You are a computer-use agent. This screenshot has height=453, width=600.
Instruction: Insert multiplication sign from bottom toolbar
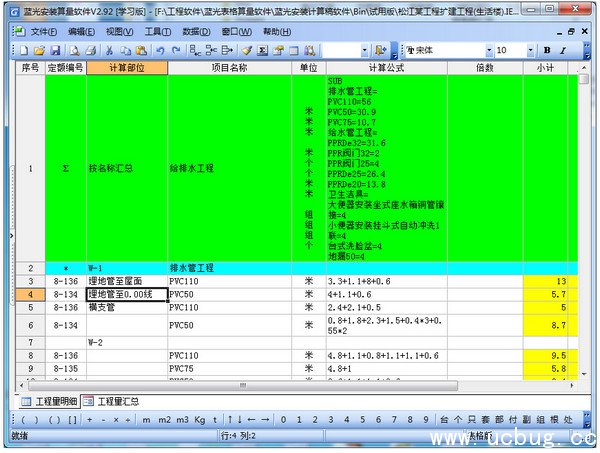pyautogui.click(x=116, y=420)
